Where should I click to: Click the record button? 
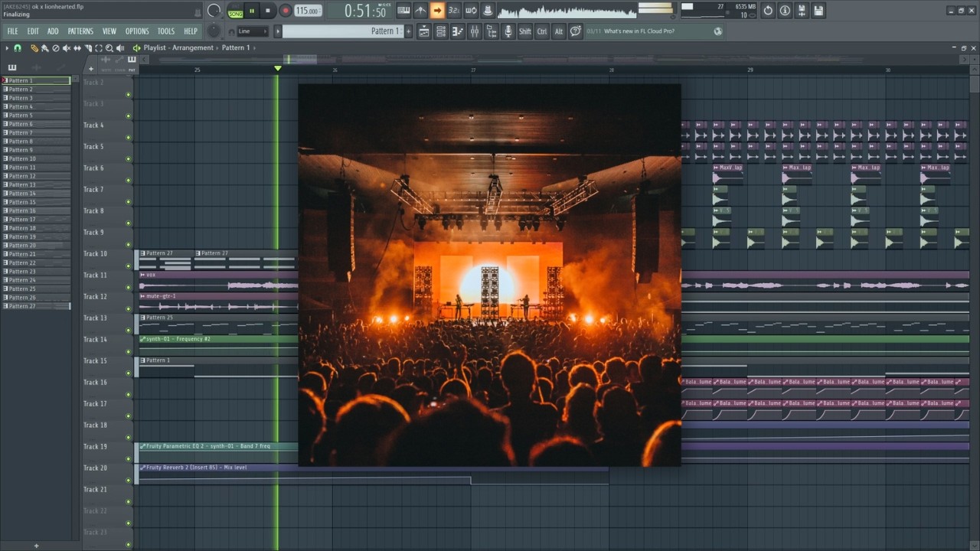[x=285, y=11]
